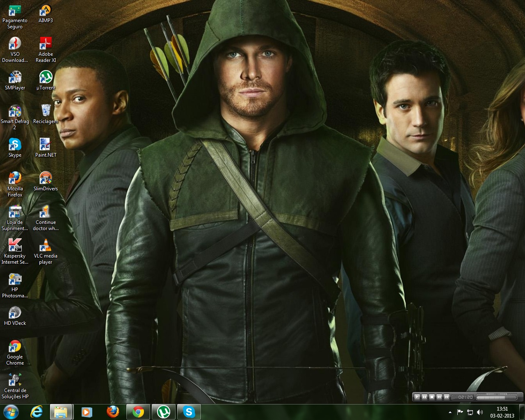525x420 pixels.
Task: Launch AIMP3 from the desktop
Action: click(46, 14)
